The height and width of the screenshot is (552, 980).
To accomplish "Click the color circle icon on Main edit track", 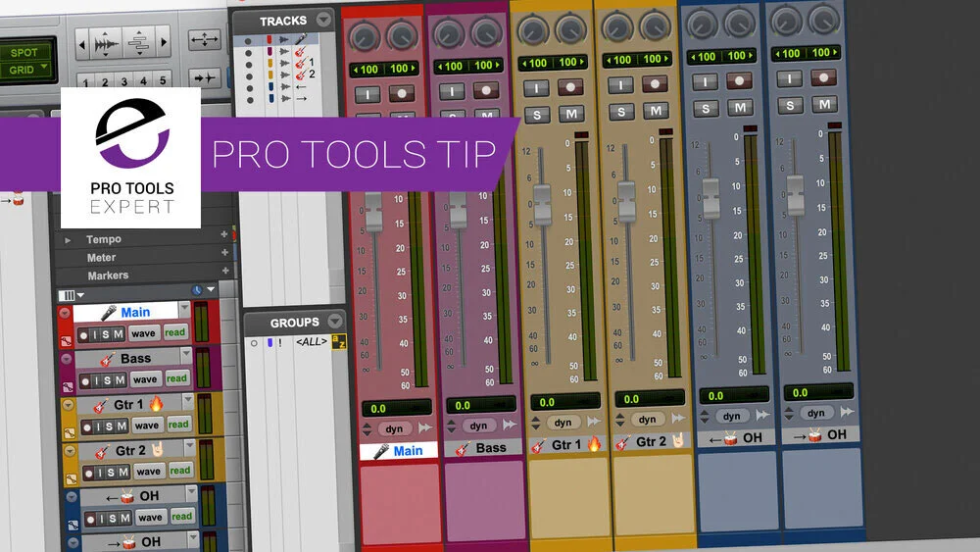I will tap(65, 313).
